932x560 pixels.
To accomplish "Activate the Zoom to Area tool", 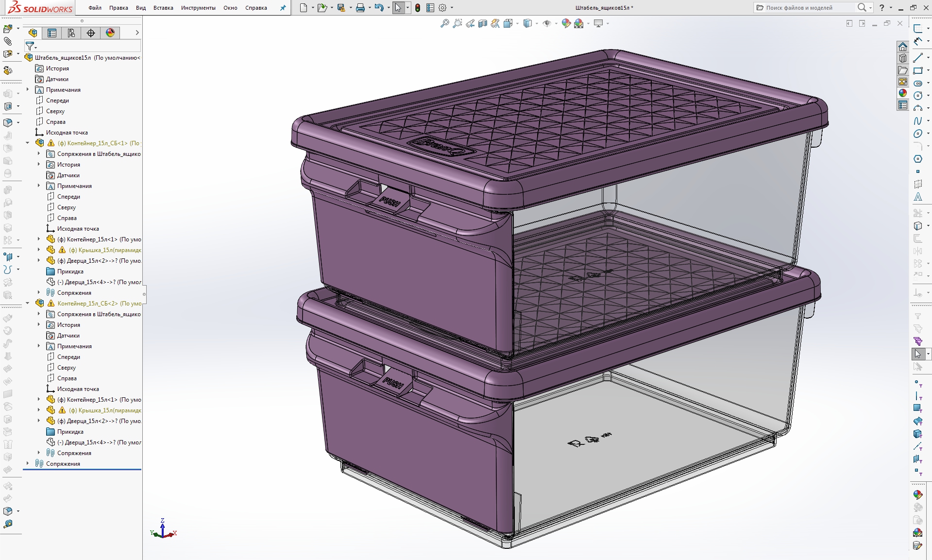I will point(457,23).
